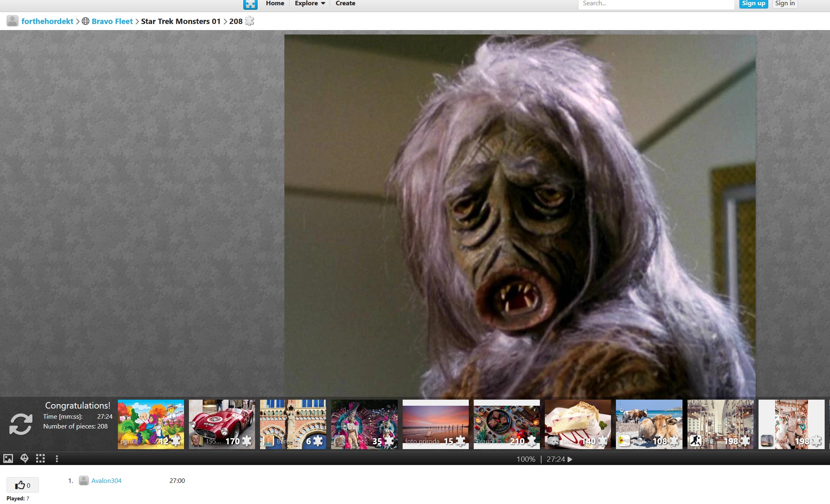Click the Congratulations! message text
830x504 pixels.
coord(78,405)
